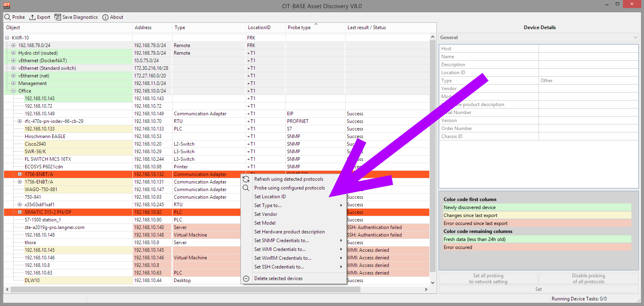Sort by the Address column header

[152, 28]
